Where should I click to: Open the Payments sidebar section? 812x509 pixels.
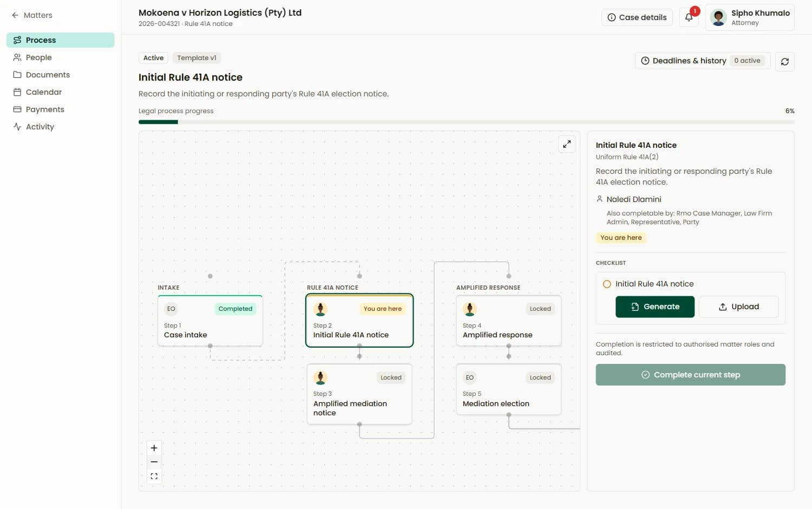pos(61,109)
